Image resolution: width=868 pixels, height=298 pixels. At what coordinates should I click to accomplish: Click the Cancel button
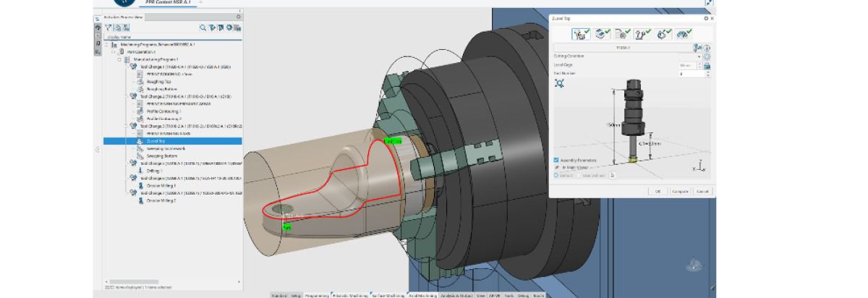click(702, 191)
